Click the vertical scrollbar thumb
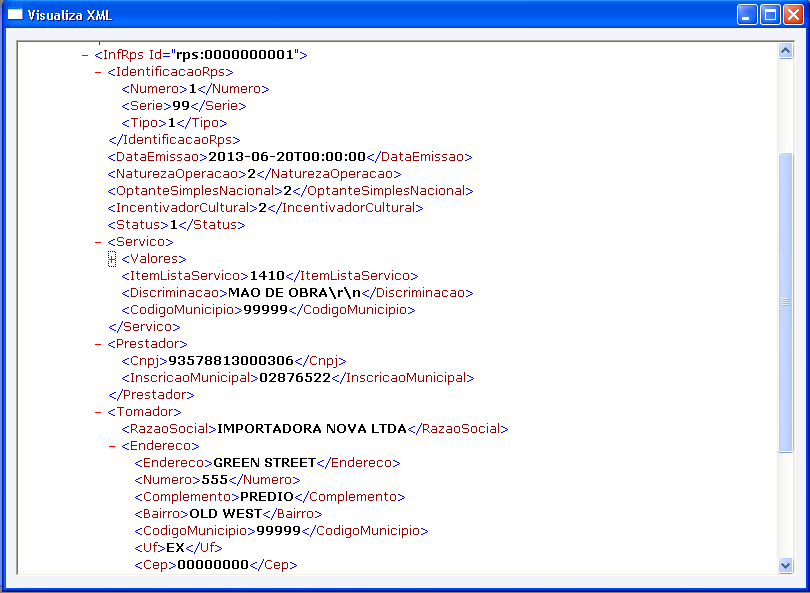Image resolution: width=810 pixels, height=593 pixels. click(x=785, y=303)
